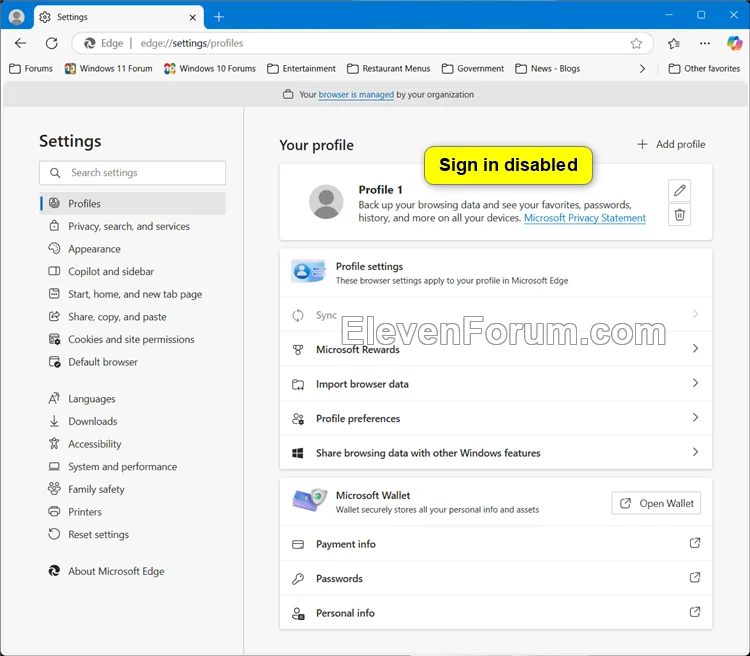Focus the Search settings field
The width and height of the screenshot is (750, 656).
(x=132, y=173)
